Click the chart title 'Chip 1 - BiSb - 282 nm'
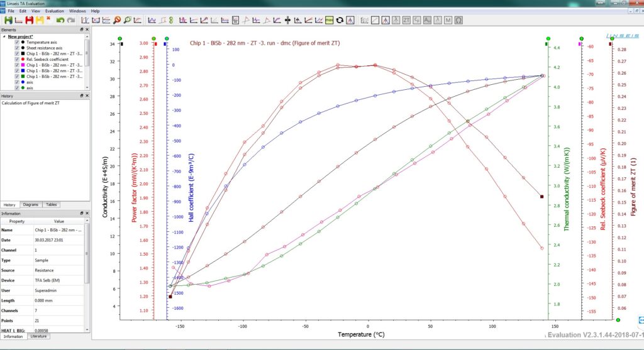 265,43
